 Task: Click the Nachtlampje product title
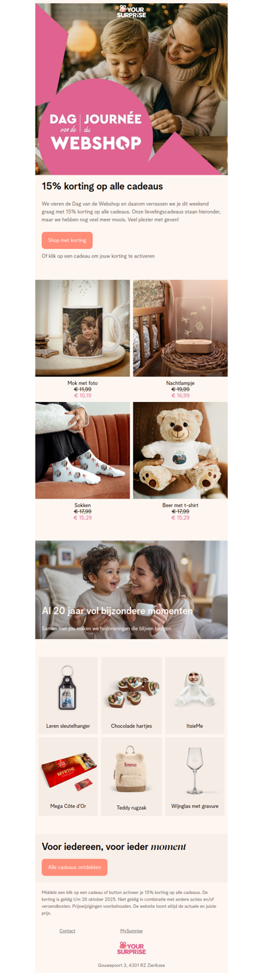click(x=180, y=383)
